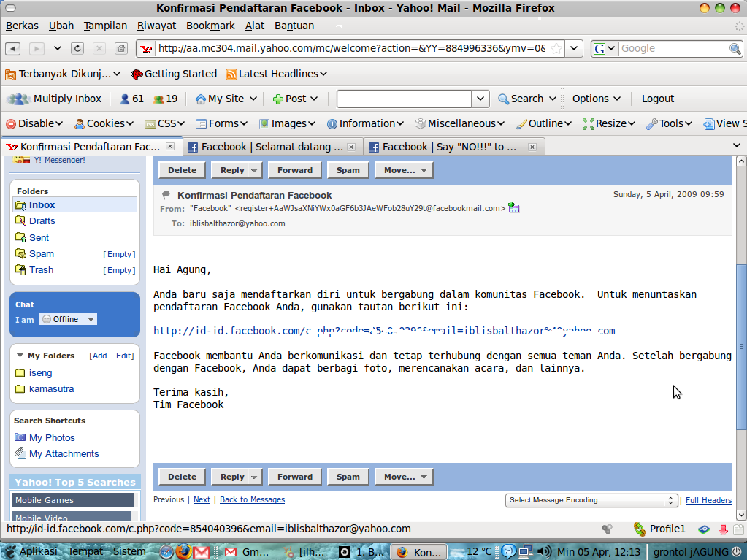Click the bookmark star in the URL bar

pos(556,49)
